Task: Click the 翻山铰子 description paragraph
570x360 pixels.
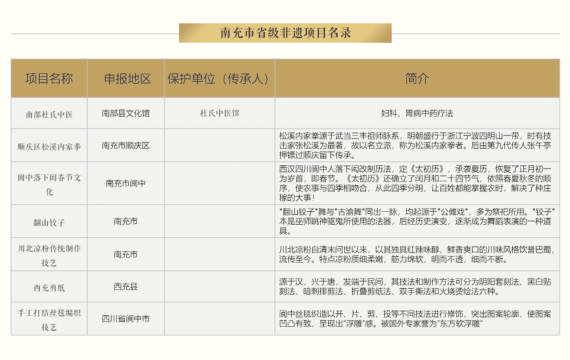Action: tap(417, 221)
